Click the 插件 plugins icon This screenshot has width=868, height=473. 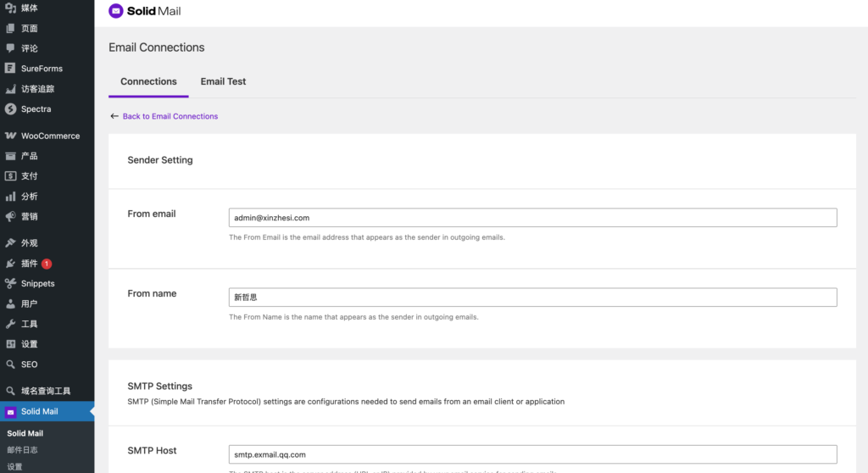tap(10, 264)
